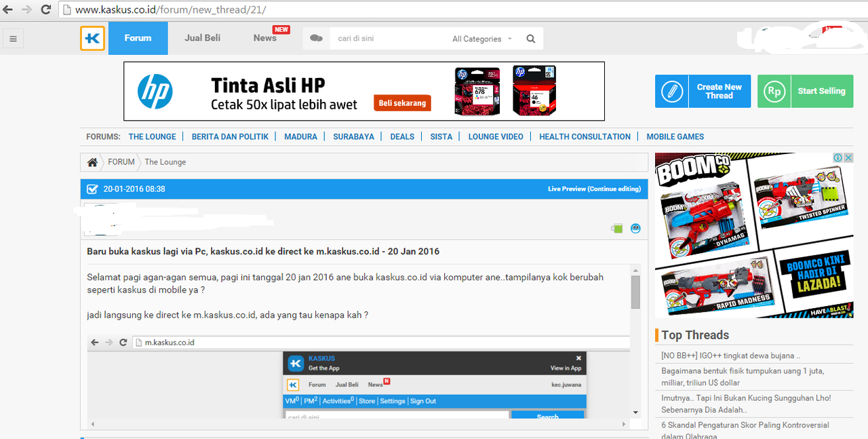Click the blue smiley face icon

pos(635,229)
